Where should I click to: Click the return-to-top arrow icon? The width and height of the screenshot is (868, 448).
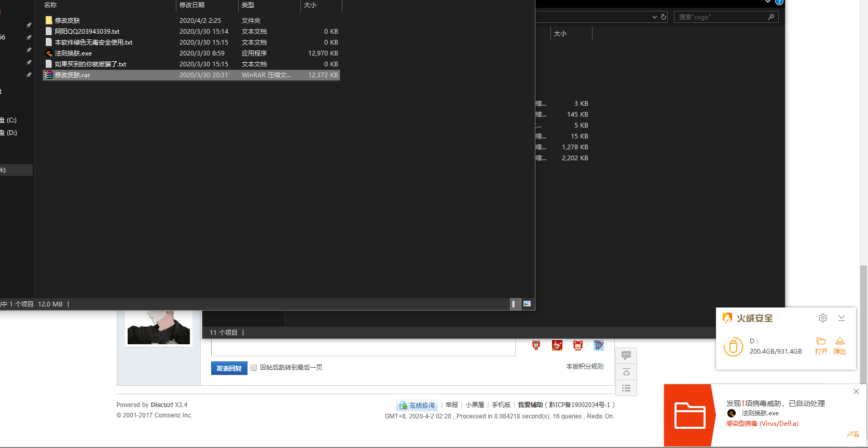click(x=626, y=372)
